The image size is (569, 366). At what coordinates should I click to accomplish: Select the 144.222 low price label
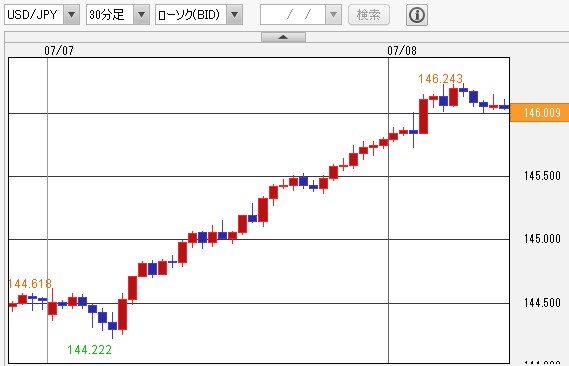(89, 350)
